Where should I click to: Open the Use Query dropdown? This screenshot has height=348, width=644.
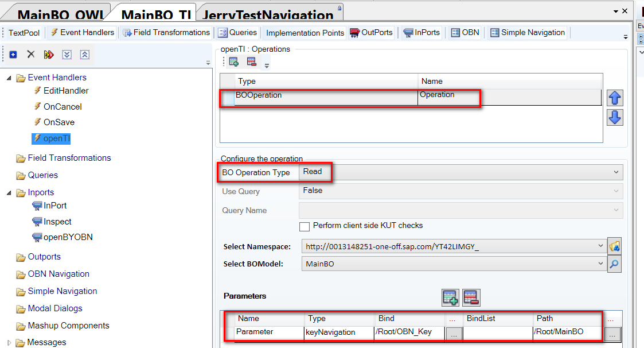616,191
